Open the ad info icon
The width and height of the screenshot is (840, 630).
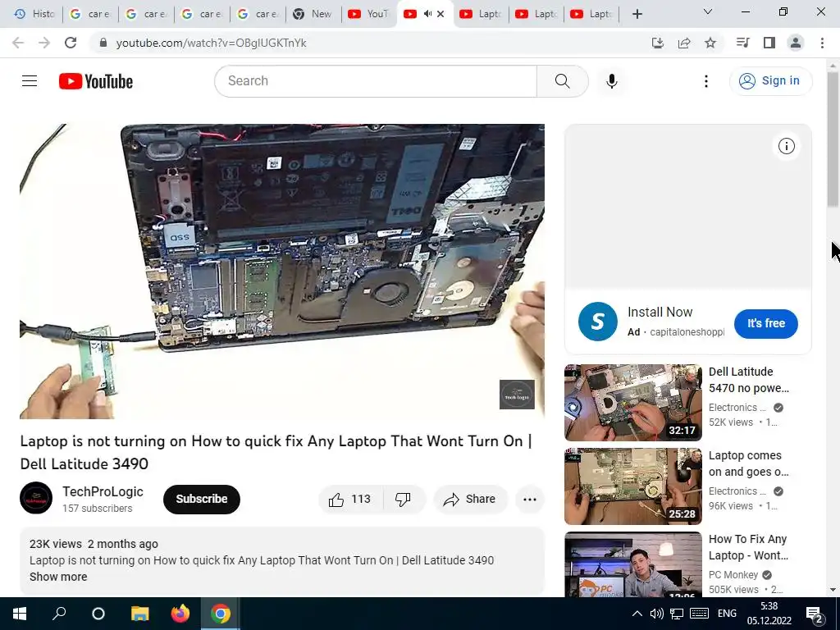(x=787, y=146)
